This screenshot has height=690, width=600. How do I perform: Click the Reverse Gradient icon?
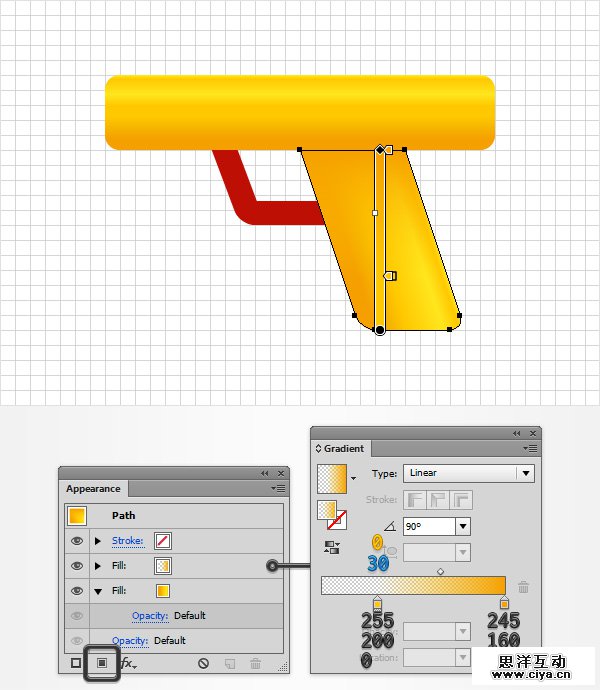pyautogui.click(x=331, y=547)
